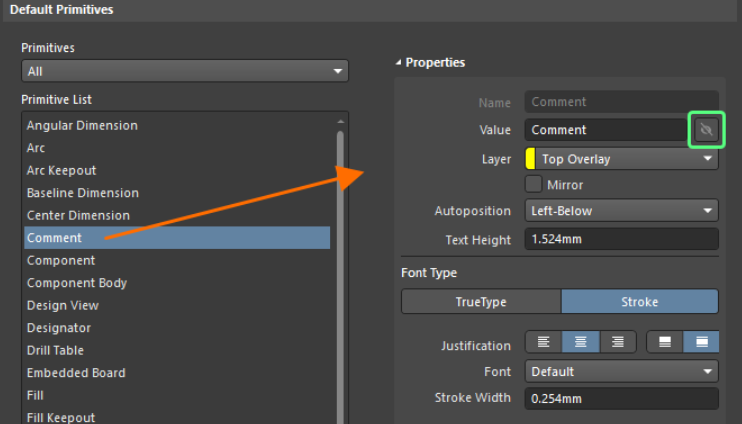742x424 pixels.
Task: Select center horizontal justification icon
Action: pyautogui.click(x=581, y=342)
